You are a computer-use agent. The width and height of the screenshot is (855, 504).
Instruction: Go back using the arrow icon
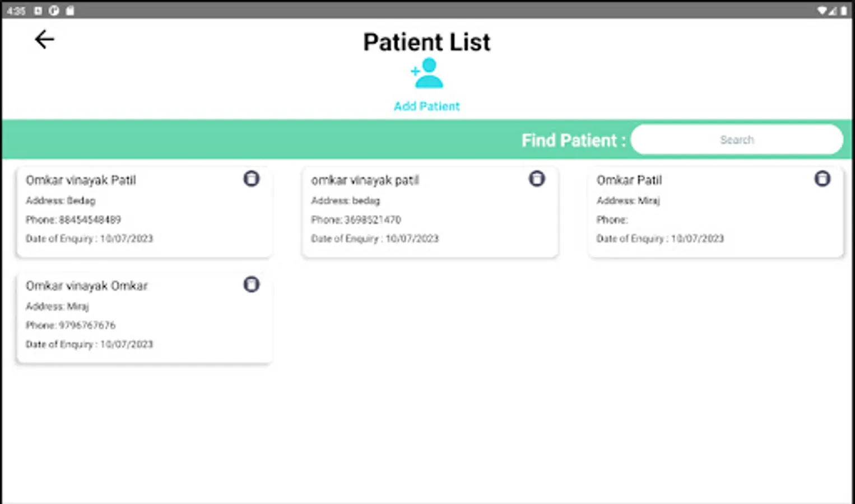tap(44, 40)
